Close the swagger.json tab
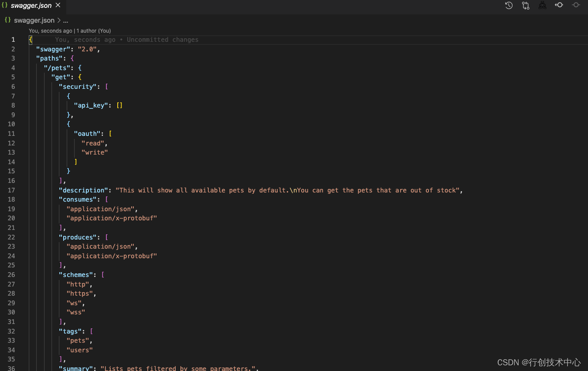 coord(58,5)
